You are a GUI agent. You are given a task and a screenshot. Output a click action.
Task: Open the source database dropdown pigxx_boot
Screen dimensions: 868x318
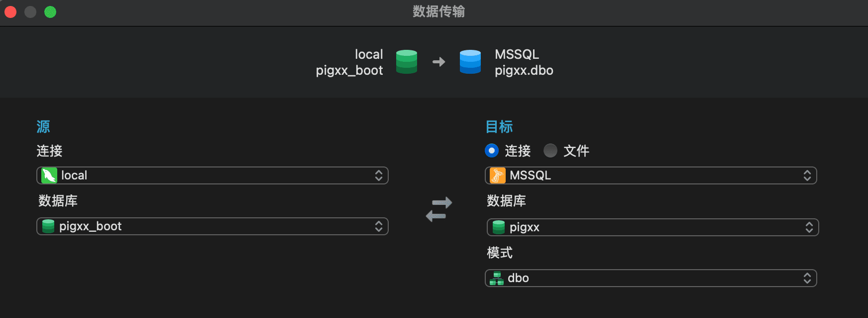[x=213, y=226]
